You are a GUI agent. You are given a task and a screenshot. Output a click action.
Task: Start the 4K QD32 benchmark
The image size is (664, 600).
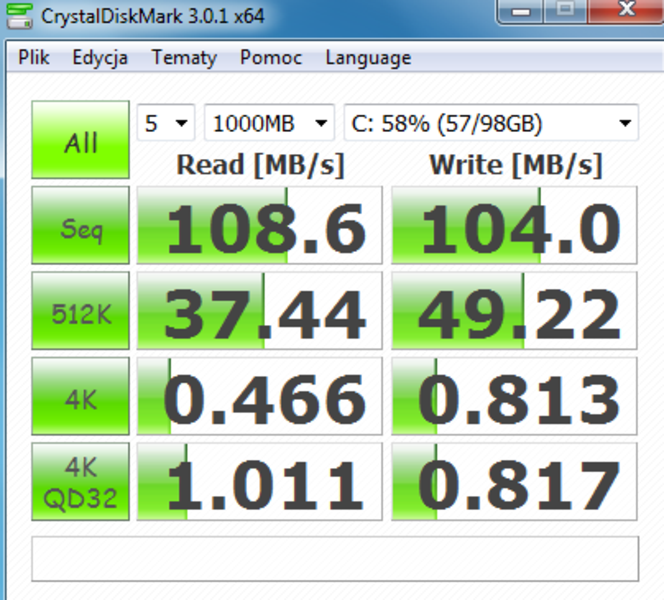(80, 482)
